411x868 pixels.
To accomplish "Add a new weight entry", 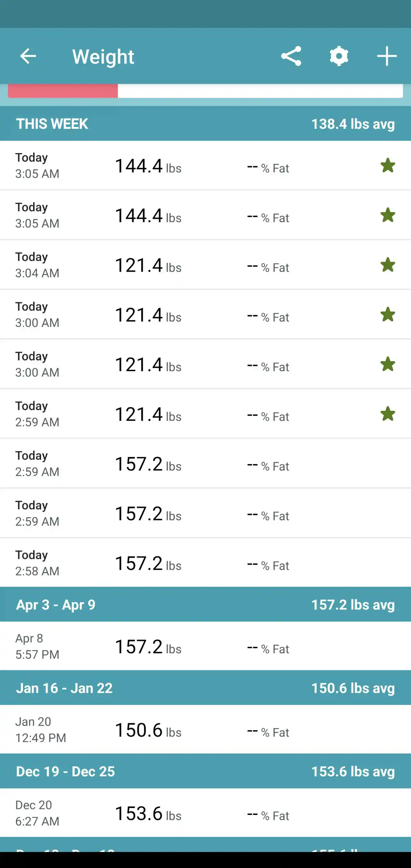I will (387, 56).
